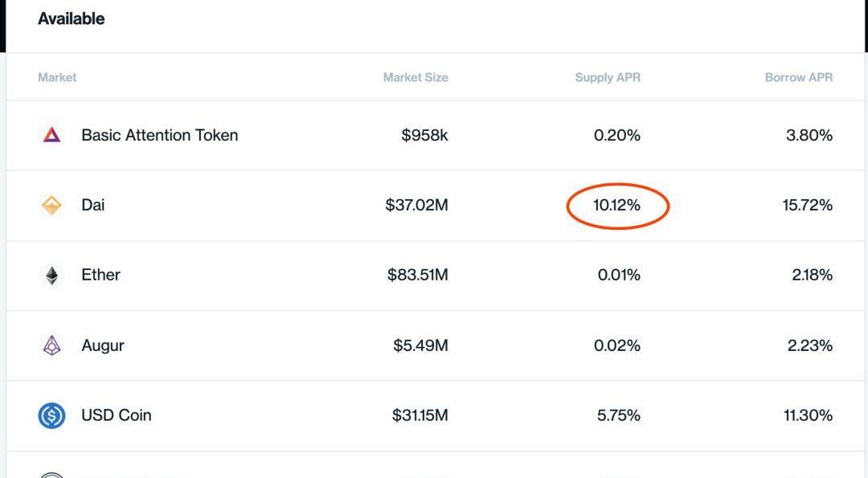868x478 pixels.
Task: Click Ether's $83.51M market size
Action: [x=417, y=275]
